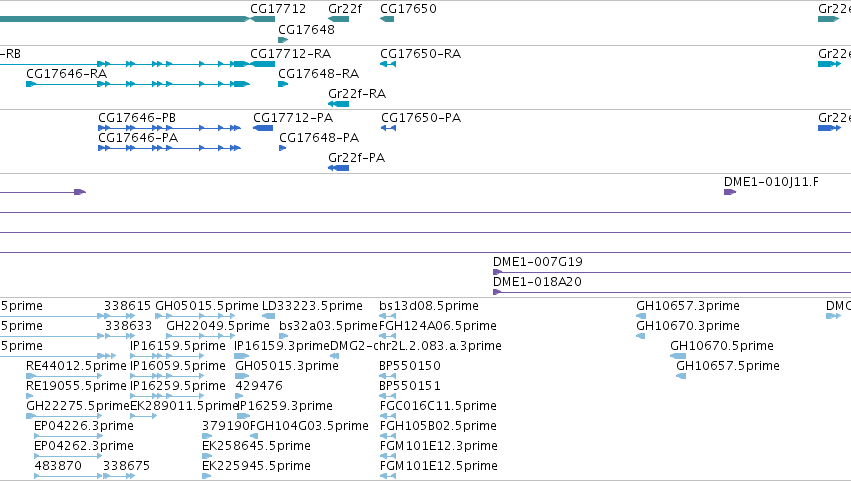Click EST LD33223.5prime

(x=312, y=306)
